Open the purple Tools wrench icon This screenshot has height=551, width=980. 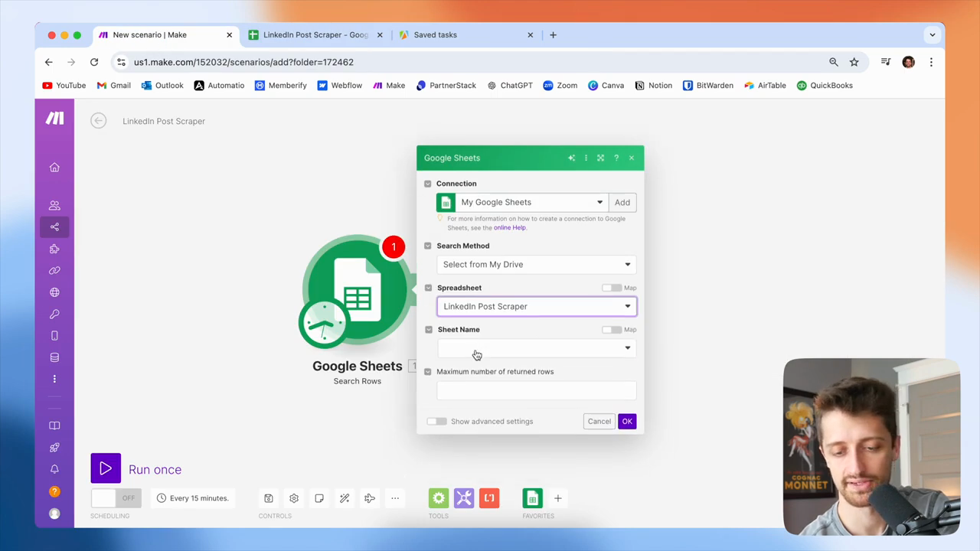click(464, 498)
